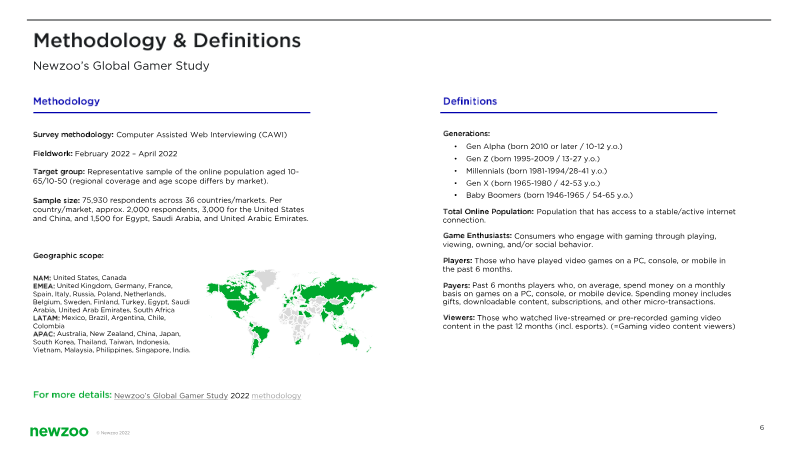Click the Survey methodology label

[x=74, y=133]
